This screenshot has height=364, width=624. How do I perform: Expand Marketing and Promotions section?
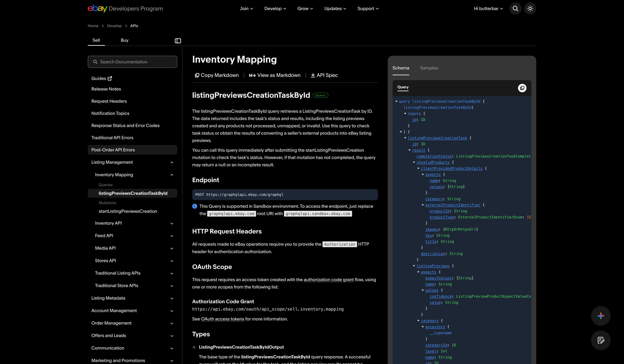pos(172,361)
